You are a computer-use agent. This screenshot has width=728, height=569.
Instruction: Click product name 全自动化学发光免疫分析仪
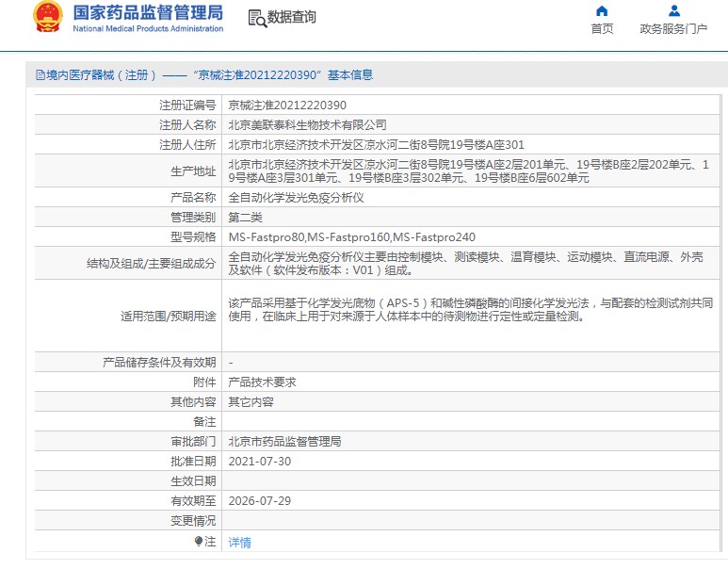297,198
